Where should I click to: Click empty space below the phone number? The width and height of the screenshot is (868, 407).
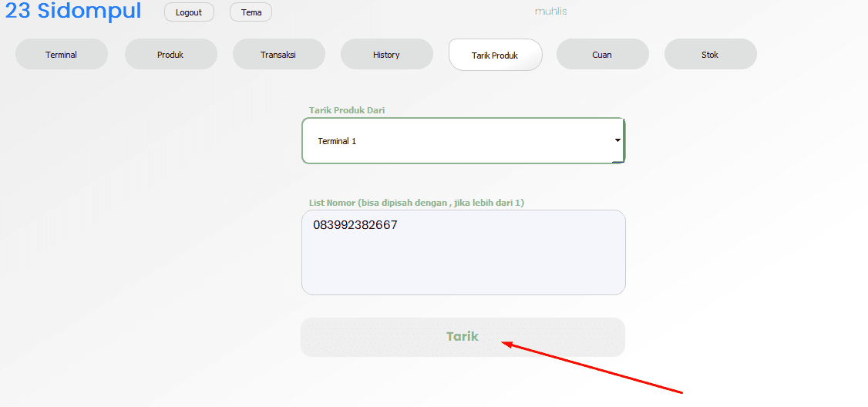click(x=463, y=266)
